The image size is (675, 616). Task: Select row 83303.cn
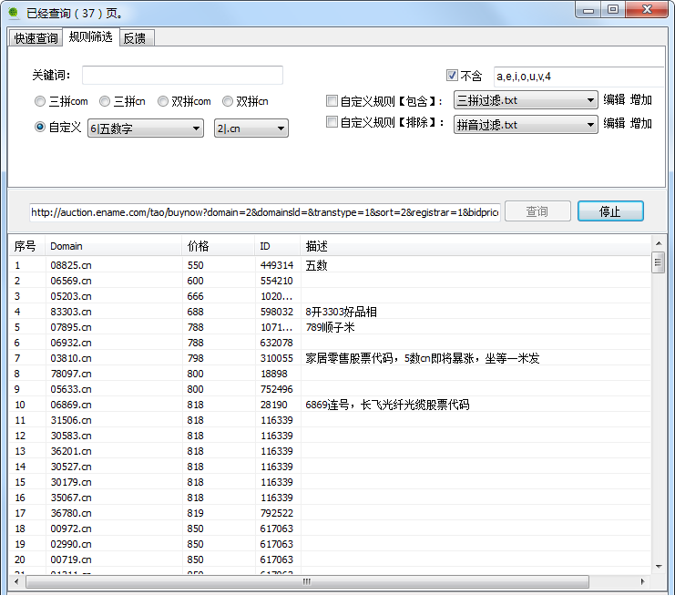pos(330,312)
